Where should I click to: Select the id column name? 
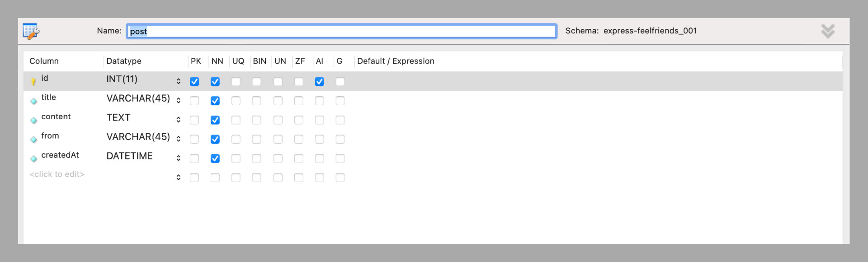click(45, 78)
